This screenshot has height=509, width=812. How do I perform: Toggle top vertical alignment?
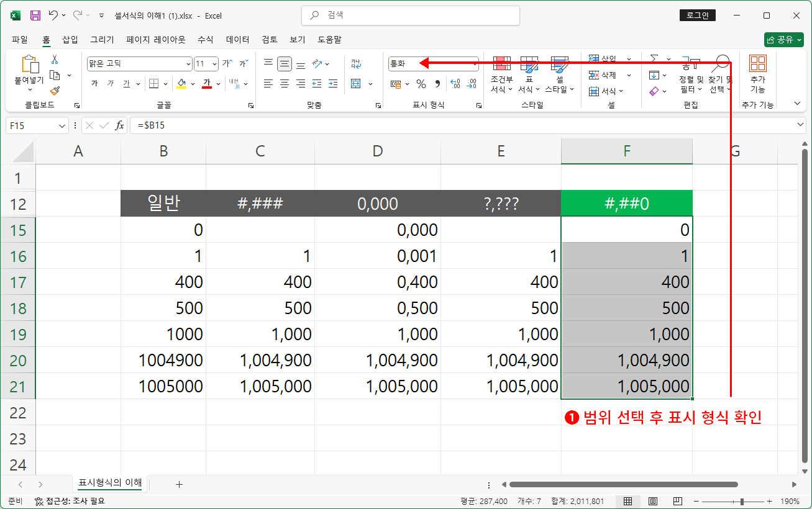point(268,64)
